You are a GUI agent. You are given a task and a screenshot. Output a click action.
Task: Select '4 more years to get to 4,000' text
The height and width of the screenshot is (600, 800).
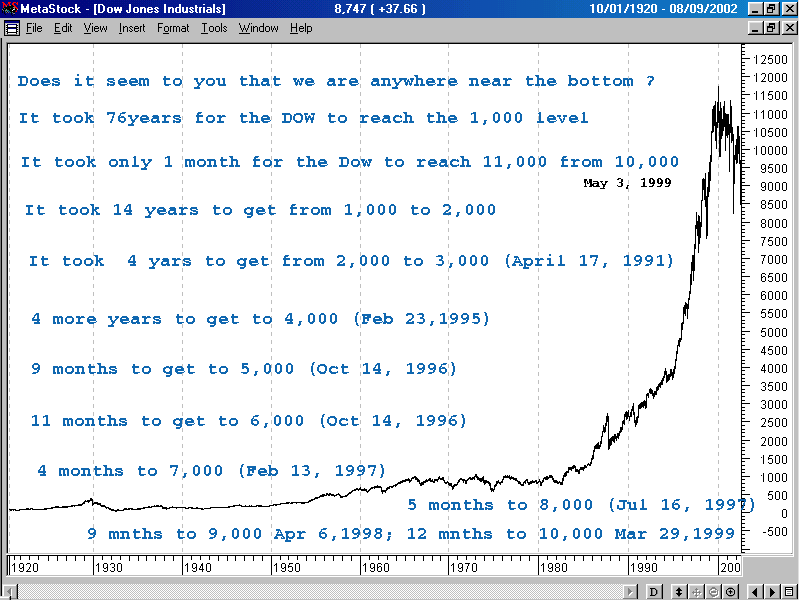(260, 319)
